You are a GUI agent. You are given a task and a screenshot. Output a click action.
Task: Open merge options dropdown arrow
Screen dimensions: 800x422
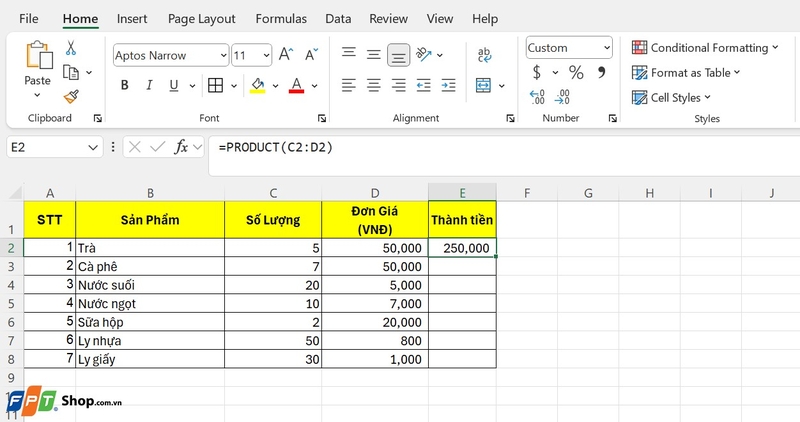[x=502, y=86]
